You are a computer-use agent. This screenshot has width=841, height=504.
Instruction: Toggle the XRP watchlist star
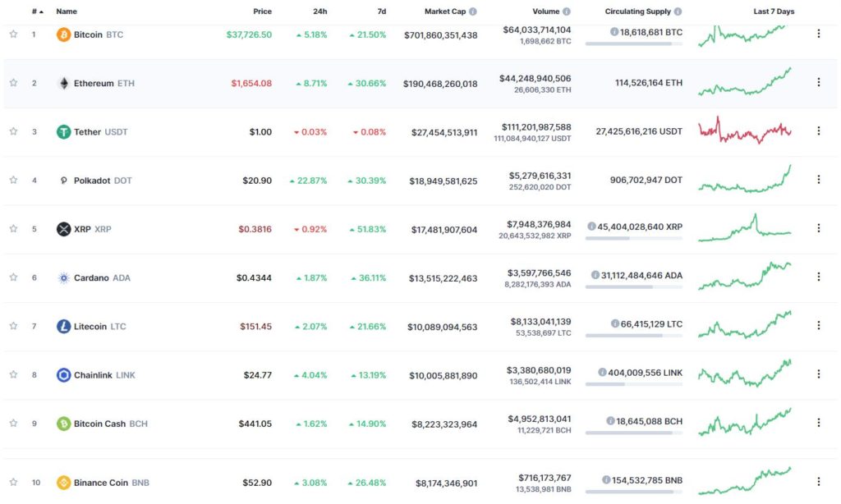[x=13, y=229]
